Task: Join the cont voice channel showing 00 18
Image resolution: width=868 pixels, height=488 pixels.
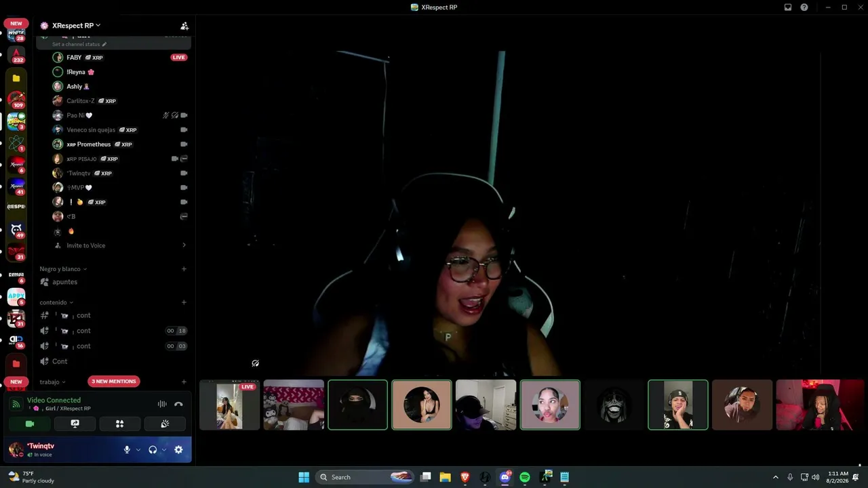Action: coord(114,331)
